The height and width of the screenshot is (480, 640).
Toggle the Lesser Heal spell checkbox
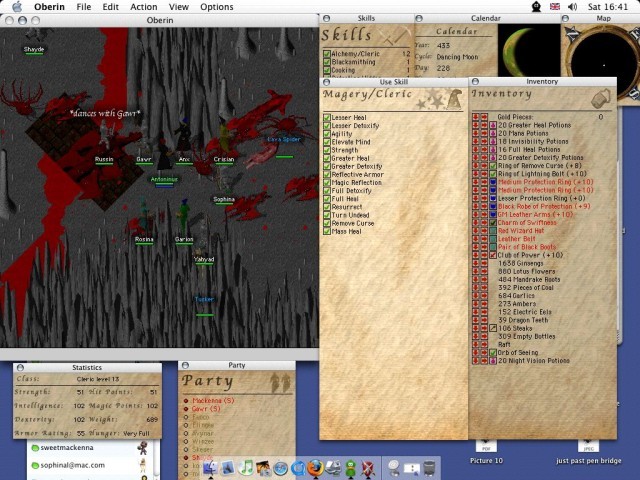pos(327,118)
